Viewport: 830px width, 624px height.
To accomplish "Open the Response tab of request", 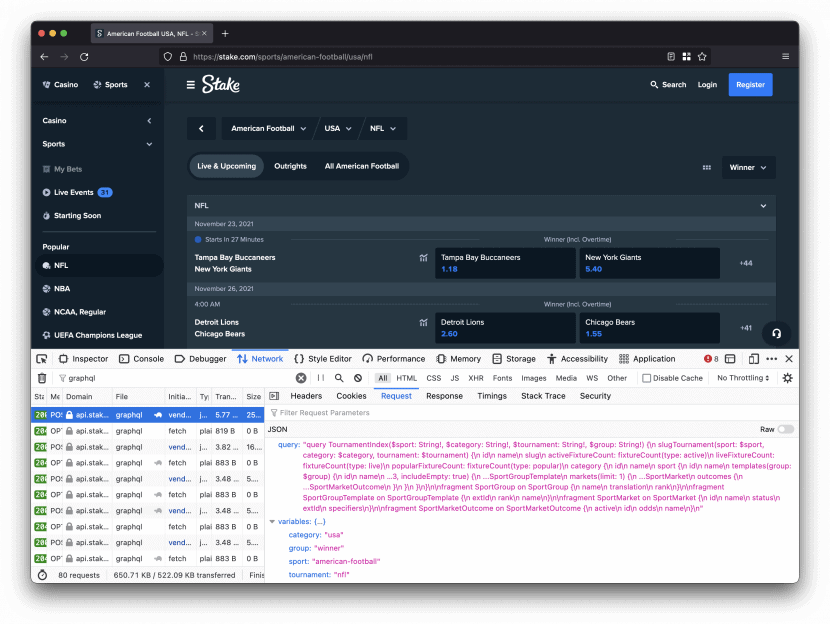I will [x=444, y=396].
